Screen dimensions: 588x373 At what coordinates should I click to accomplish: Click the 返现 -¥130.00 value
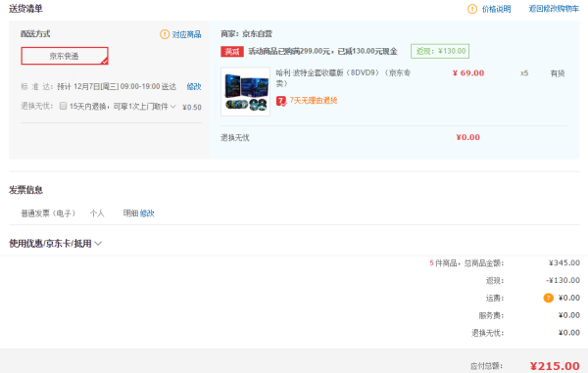[x=563, y=280]
